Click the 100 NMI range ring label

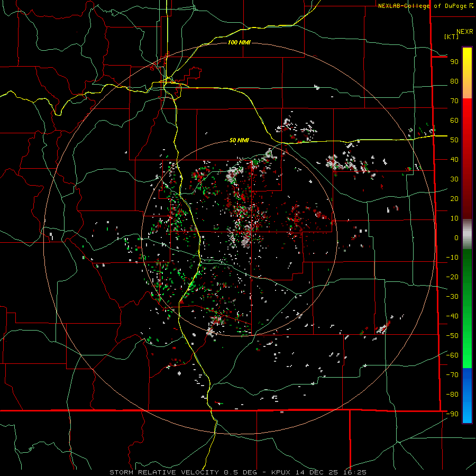(239, 42)
